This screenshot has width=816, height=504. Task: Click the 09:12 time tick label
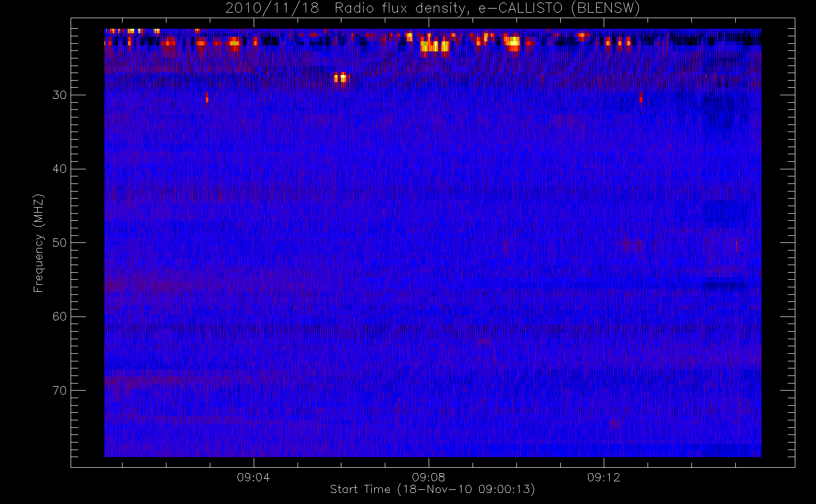pyautogui.click(x=603, y=477)
